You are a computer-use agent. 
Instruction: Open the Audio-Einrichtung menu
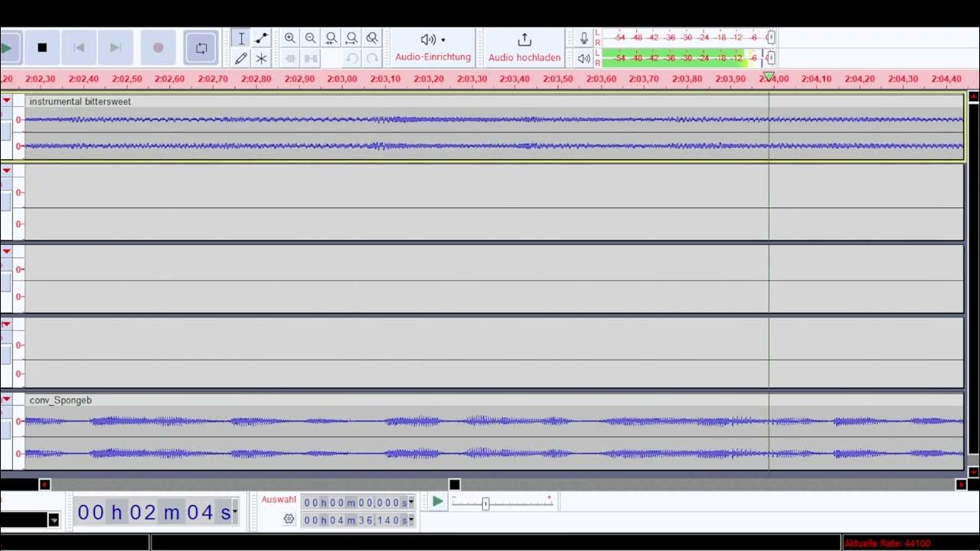[433, 47]
